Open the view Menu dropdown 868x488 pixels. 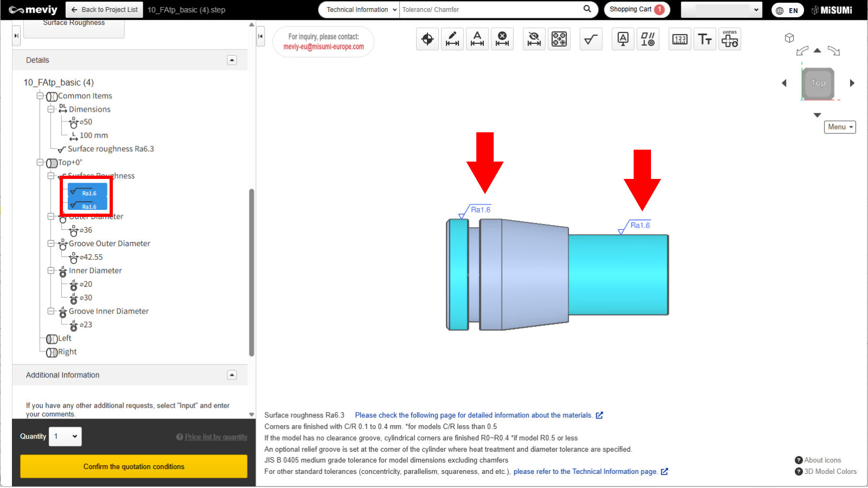point(840,127)
